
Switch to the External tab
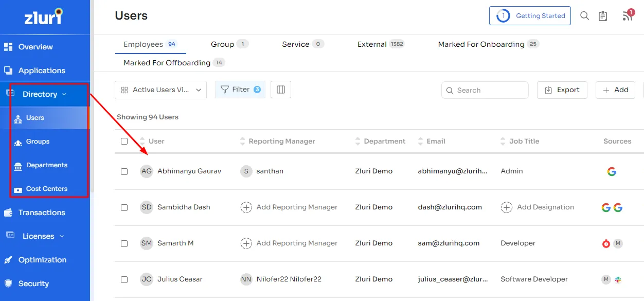click(x=381, y=44)
